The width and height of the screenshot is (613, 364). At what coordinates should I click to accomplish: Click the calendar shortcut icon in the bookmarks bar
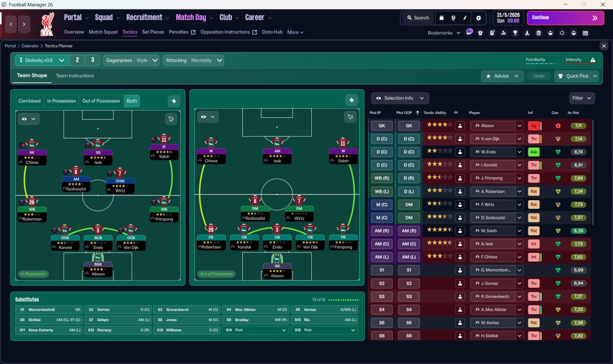[585, 33]
